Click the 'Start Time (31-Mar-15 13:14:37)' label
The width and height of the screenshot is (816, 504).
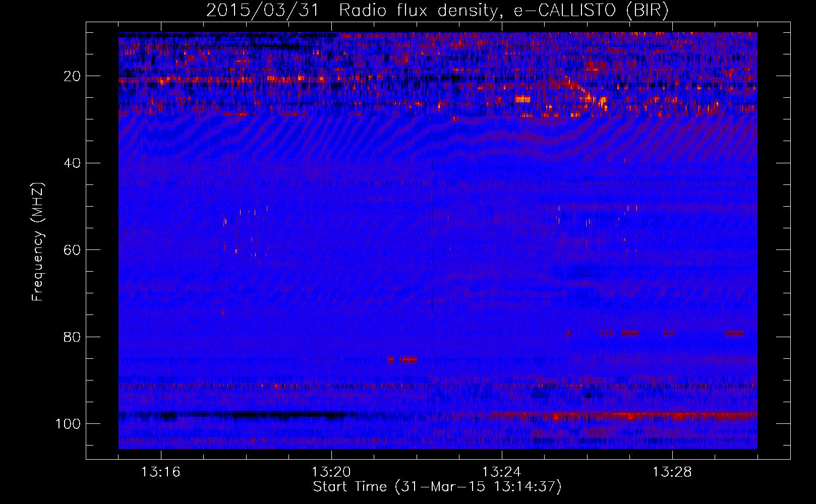click(437, 487)
